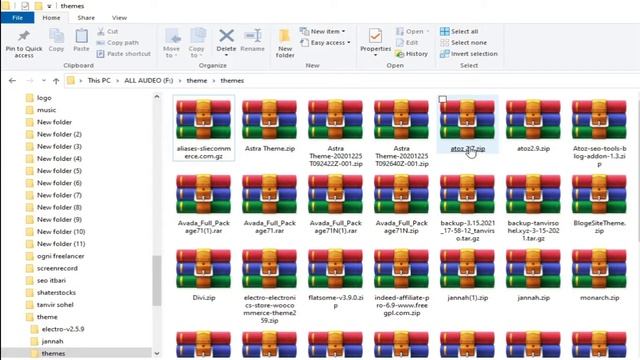Screen dimensions: 640x360
Task: Switch to the Share ribbon tab
Action: (x=86, y=18)
